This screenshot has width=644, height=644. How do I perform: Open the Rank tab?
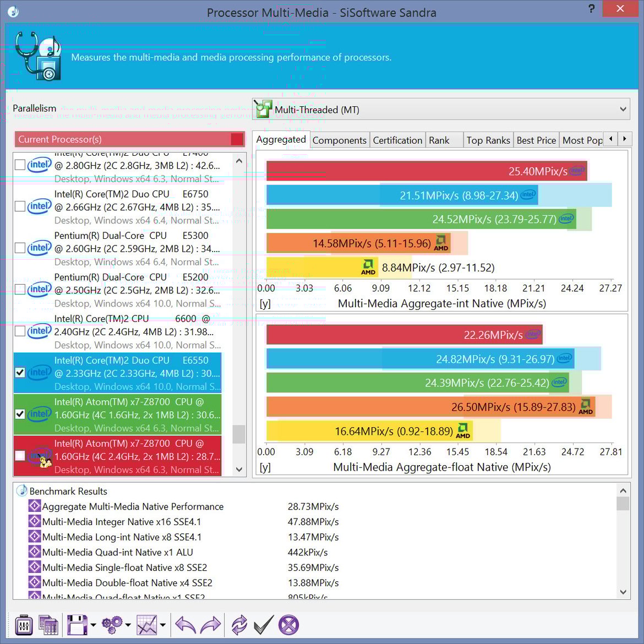(x=444, y=140)
